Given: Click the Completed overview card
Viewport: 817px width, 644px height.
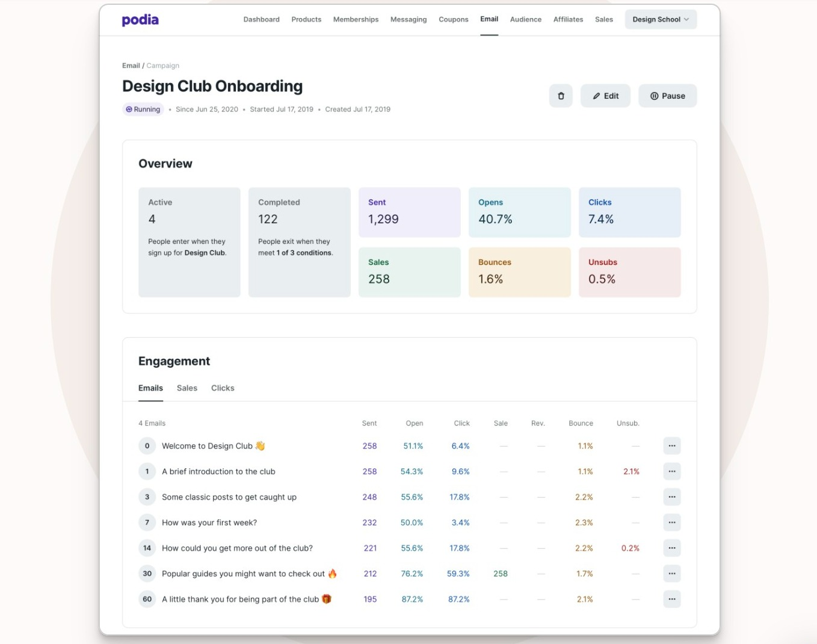Looking at the screenshot, I should click(300, 242).
